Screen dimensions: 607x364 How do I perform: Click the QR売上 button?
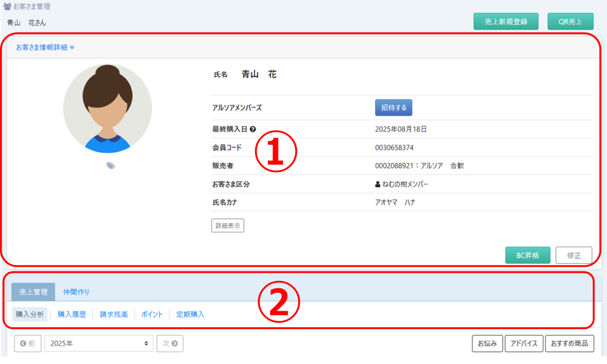click(570, 21)
